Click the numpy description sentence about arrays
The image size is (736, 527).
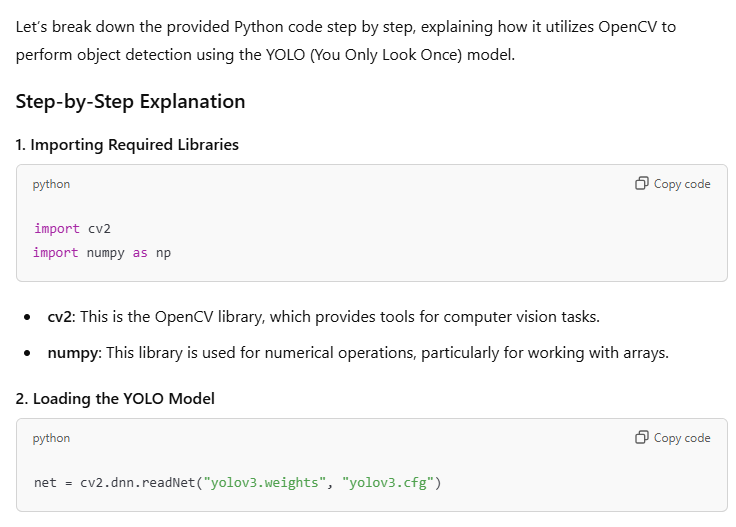[387, 353]
